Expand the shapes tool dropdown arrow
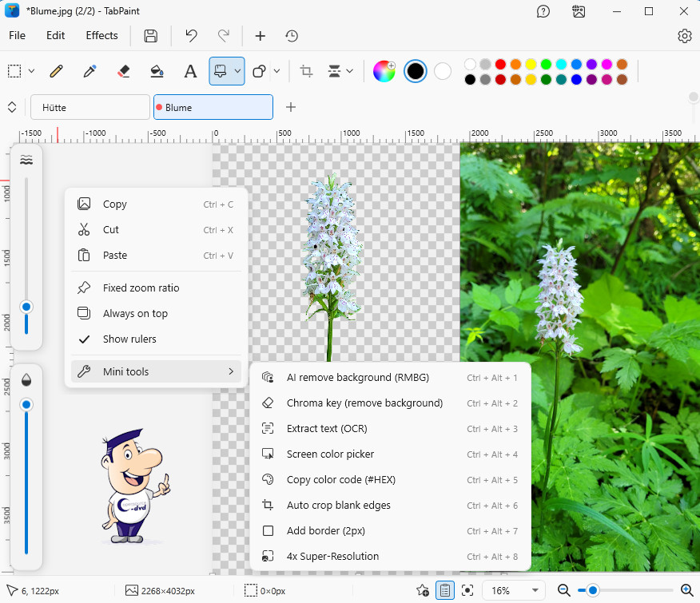The image size is (700, 603). click(x=276, y=71)
